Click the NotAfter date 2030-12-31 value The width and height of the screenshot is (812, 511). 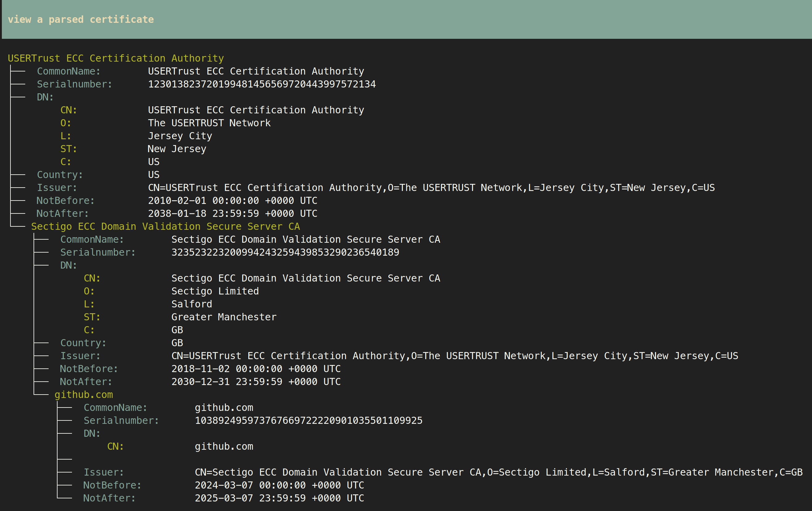(256, 382)
